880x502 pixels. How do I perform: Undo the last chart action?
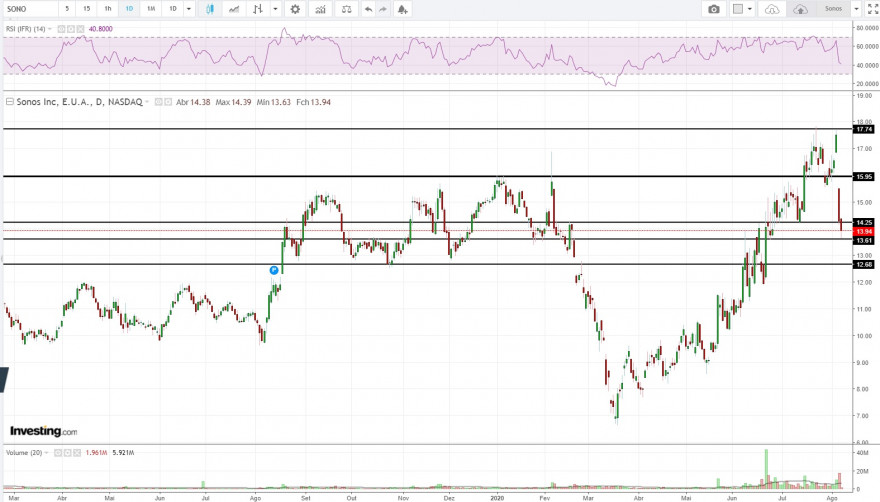pos(368,9)
